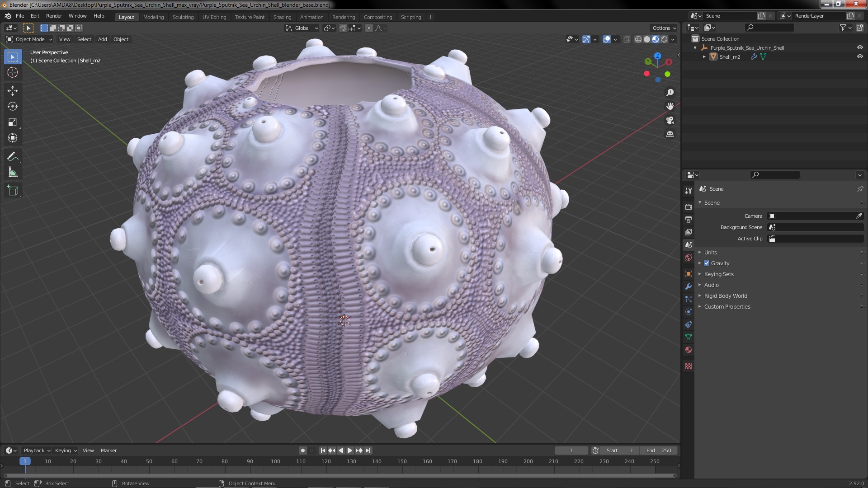Click the End frame field
Image resolution: width=868 pixels, height=488 pixels.
click(658, 450)
